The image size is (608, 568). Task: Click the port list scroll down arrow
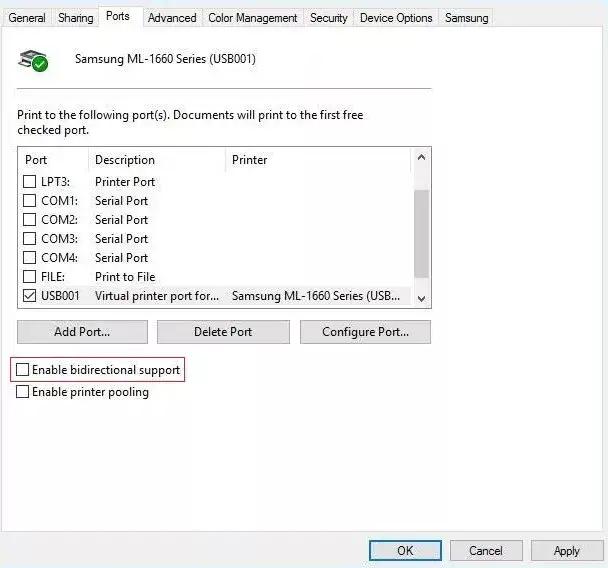(421, 299)
